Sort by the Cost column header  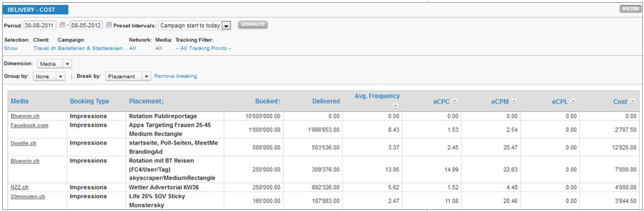tap(620, 102)
